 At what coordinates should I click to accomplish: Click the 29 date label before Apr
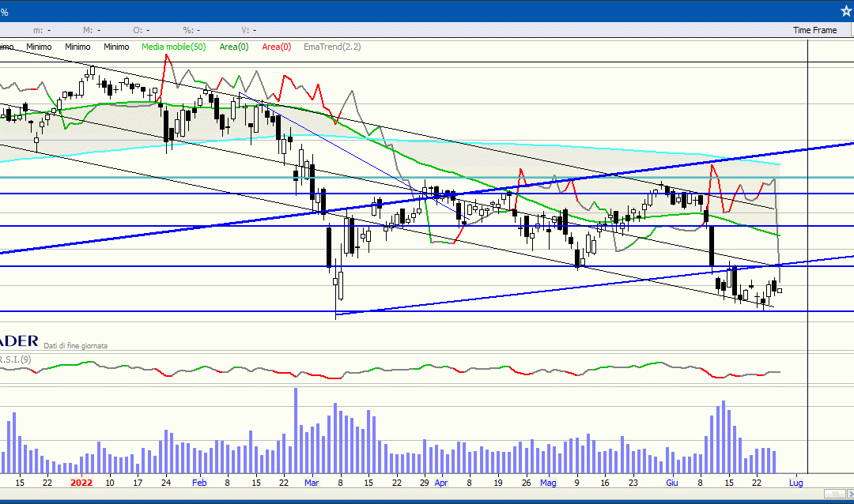(x=425, y=483)
